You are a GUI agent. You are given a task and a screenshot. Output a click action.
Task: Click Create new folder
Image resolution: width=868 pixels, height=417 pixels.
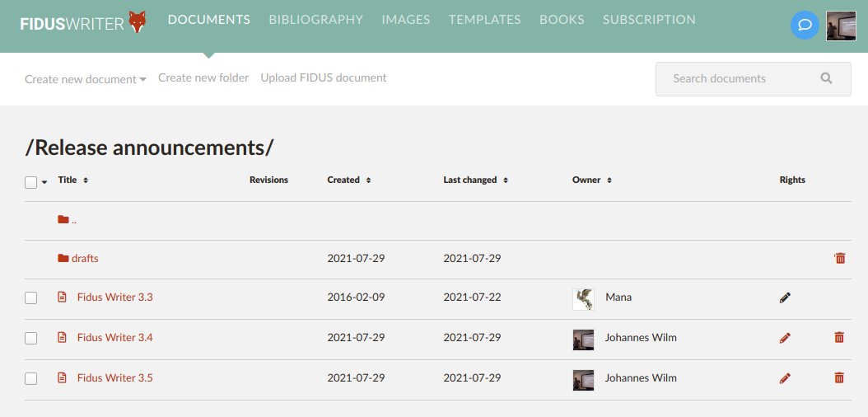click(x=203, y=77)
